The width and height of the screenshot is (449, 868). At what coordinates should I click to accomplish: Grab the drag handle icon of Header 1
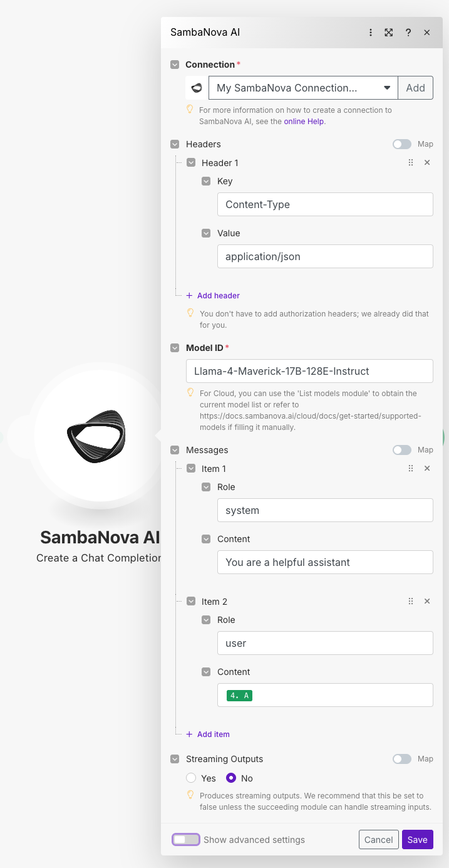pyautogui.click(x=411, y=162)
